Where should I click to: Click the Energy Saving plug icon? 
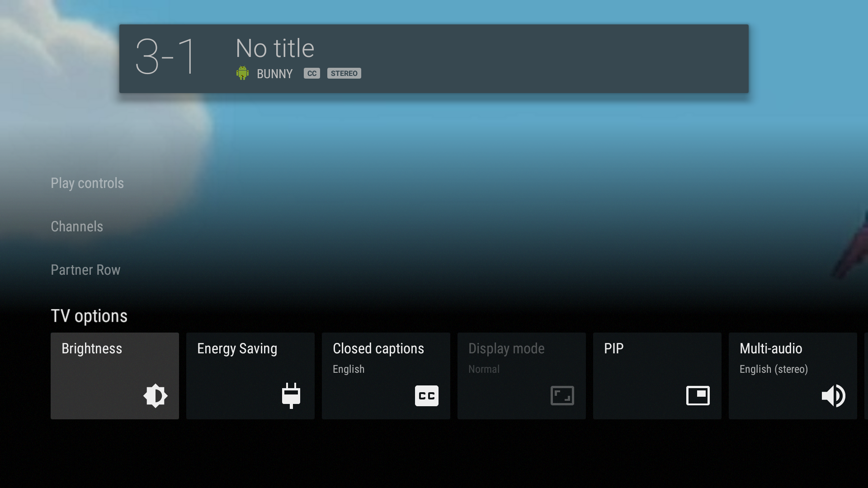click(x=290, y=395)
